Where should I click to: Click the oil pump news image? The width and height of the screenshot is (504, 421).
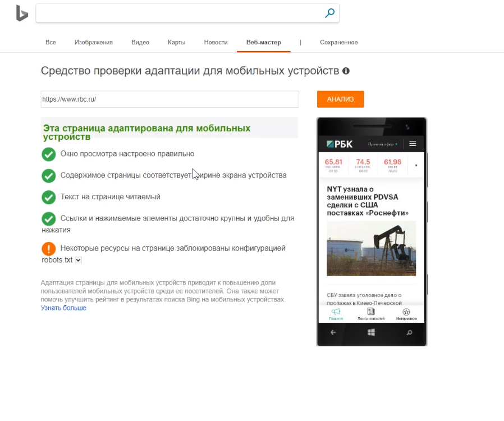371,248
